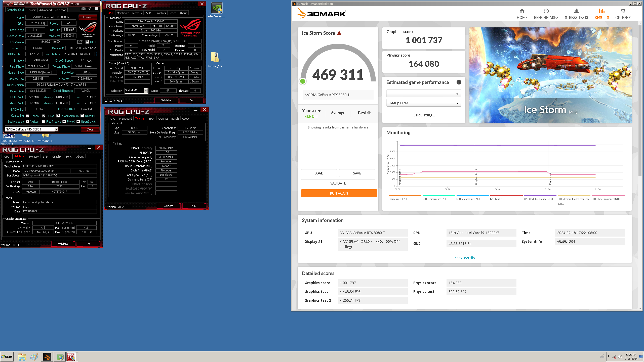644x362 pixels.
Task: Click the GPU-Z screenshot camera icon
Action: point(84,9)
